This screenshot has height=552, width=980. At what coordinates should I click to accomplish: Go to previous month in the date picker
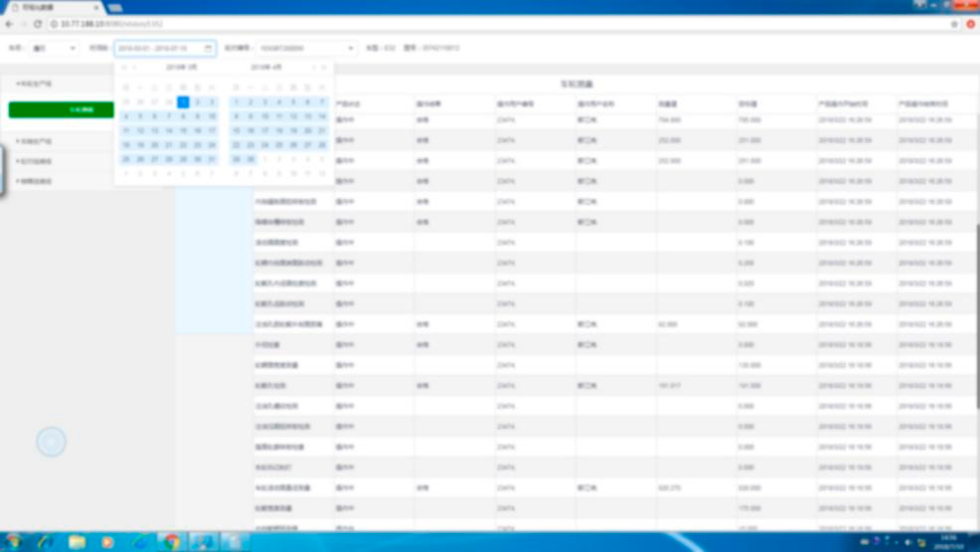click(135, 68)
